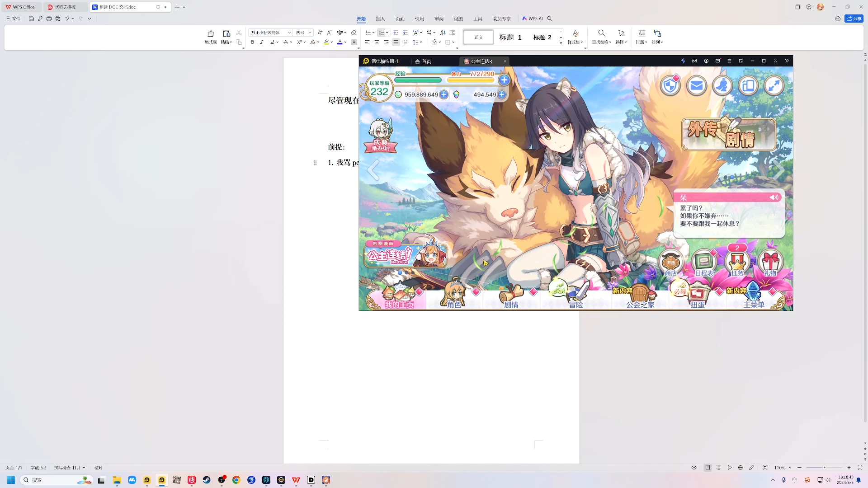Click the eraser Clear Formatting icon
Image resolution: width=868 pixels, height=488 pixels.
coord(354,33)
